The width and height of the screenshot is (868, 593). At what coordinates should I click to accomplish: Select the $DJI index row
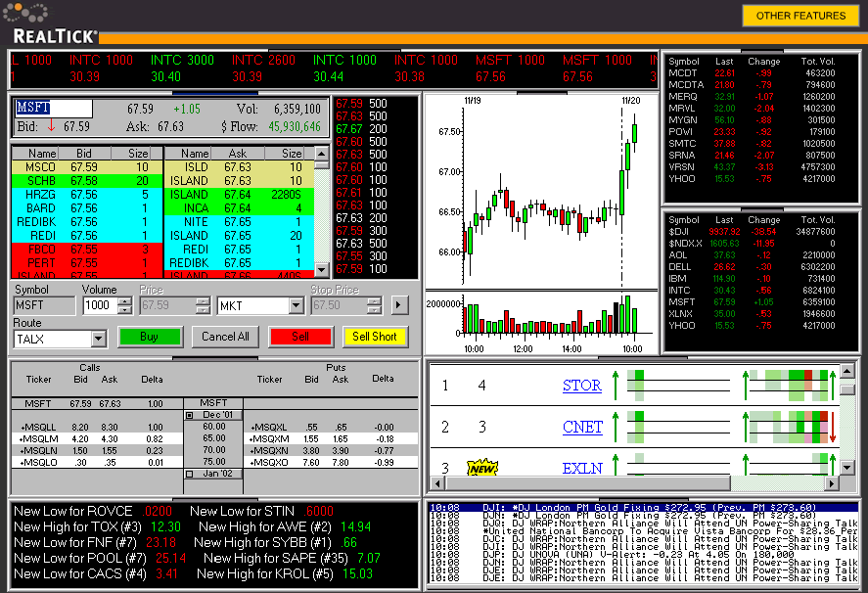coord(752,232)
